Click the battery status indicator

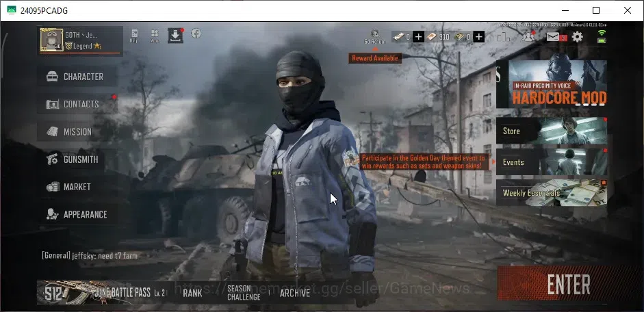pyautogui.click(x=602, y=40)
